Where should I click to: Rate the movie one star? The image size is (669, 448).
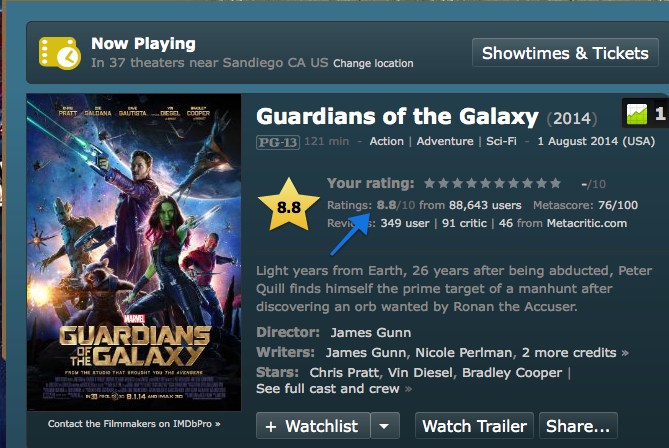point(430,184)
